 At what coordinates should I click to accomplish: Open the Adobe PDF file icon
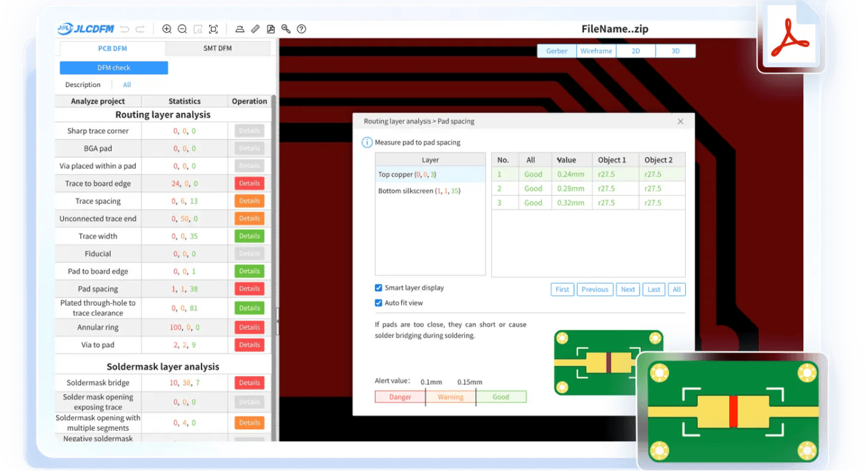tap(791, 36)
